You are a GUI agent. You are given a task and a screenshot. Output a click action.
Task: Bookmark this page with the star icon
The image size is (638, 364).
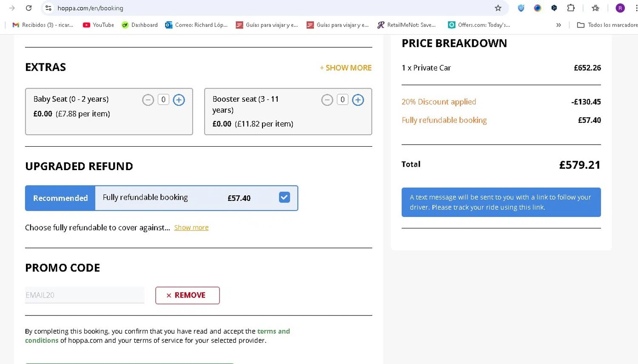point(498,8)
